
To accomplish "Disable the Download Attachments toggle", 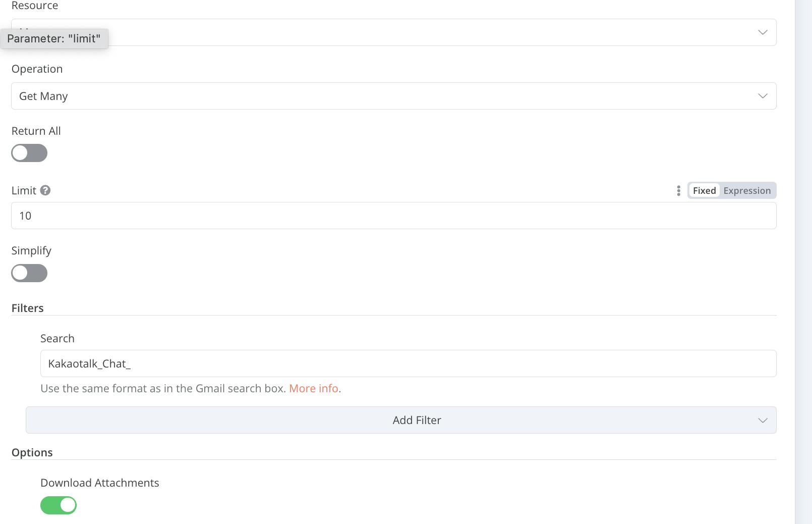I will point(59,505).
